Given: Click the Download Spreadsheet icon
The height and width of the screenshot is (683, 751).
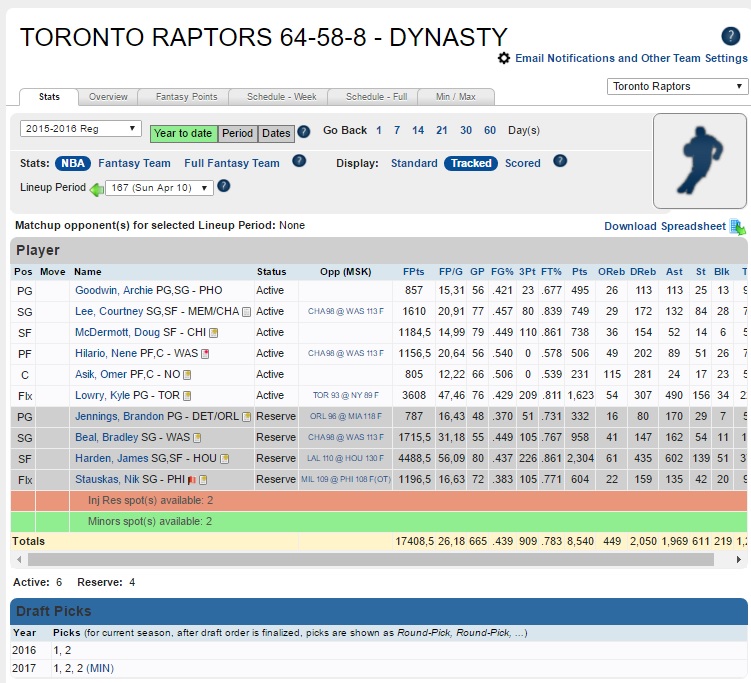Looking at the screenshot, I should pos(737,227).
